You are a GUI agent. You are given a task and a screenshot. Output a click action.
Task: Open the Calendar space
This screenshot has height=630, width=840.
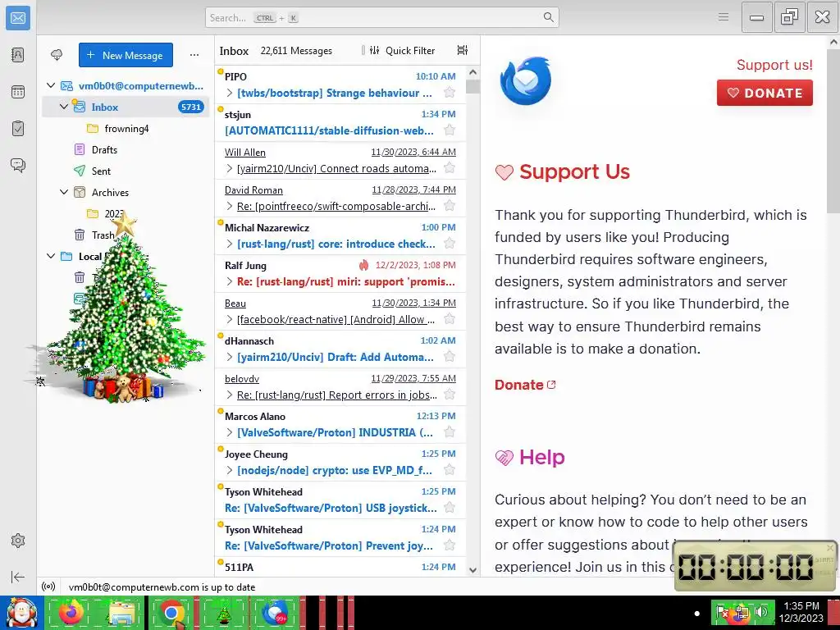pyautogui.click(x=18, y=92)
